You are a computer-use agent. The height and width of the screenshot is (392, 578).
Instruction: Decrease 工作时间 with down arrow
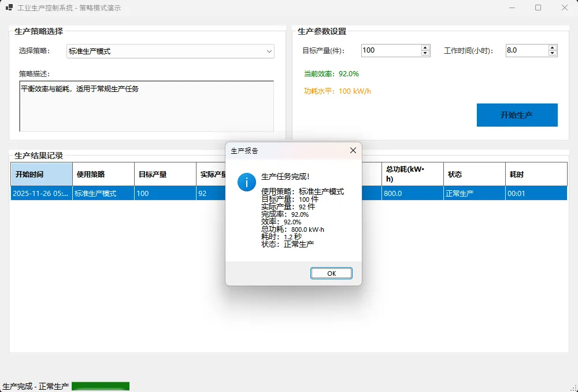point(553,53)
